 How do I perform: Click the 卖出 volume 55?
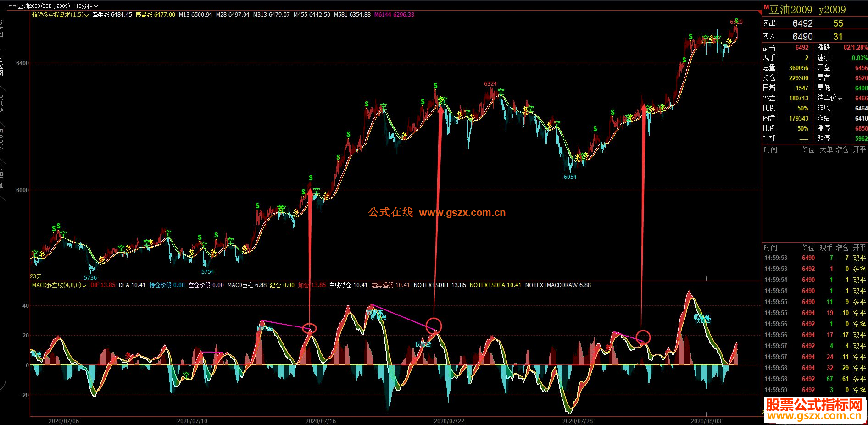click(x=838, y=23)
